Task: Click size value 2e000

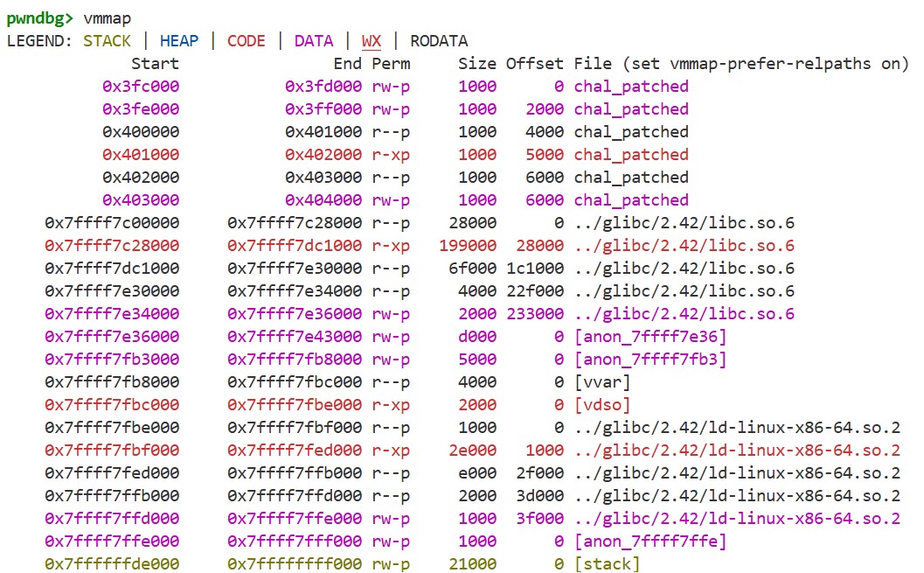Action: click(x=473, y=451)
